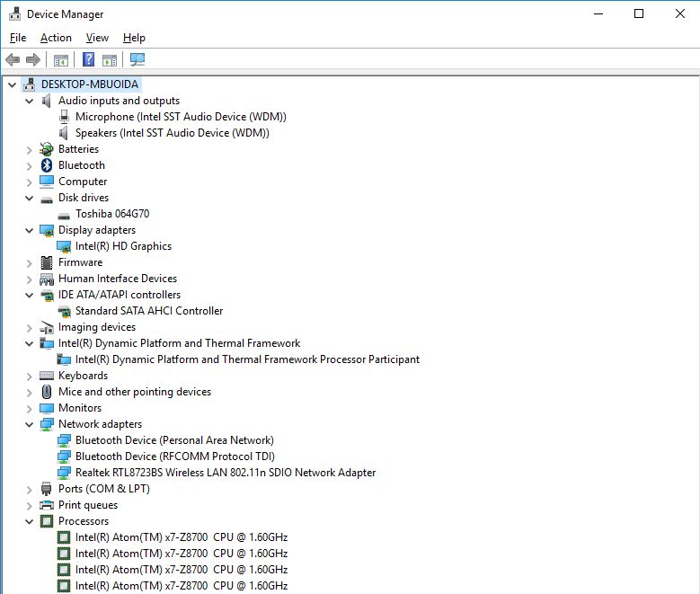Click the Back arrow toolbar icon
Viewport: 700px width, 594px height.
tap(13, 59)
